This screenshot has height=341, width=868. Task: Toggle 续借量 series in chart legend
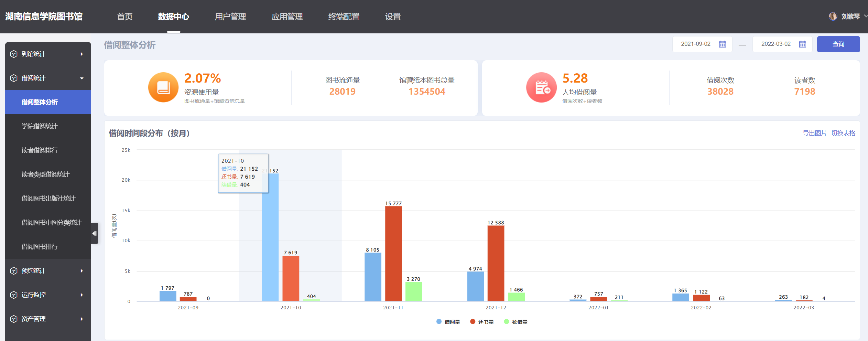coord(516,322)
